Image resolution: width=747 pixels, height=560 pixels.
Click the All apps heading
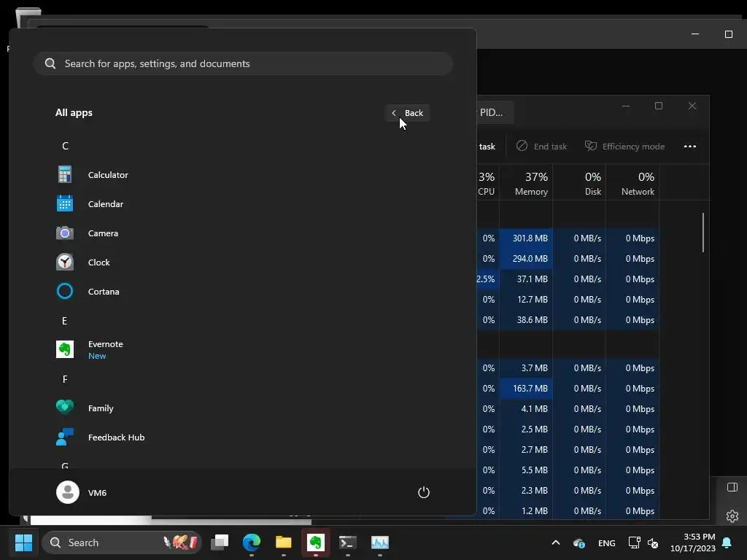coord(74,113)
